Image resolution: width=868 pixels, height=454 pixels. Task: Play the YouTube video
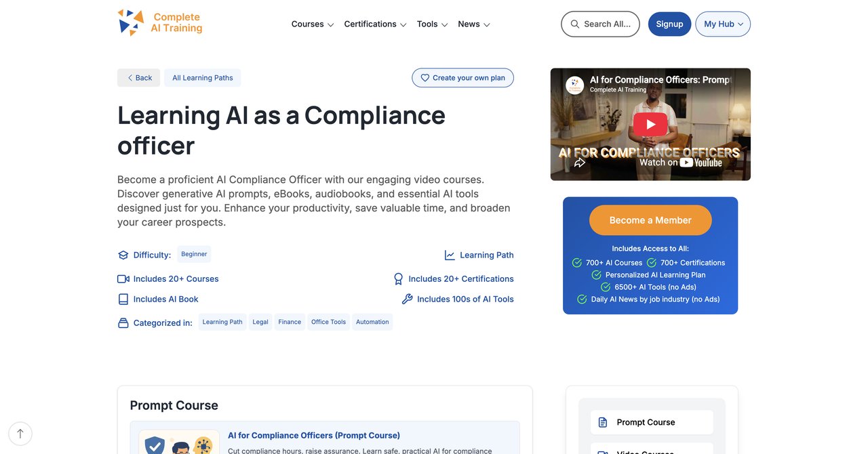650,124
